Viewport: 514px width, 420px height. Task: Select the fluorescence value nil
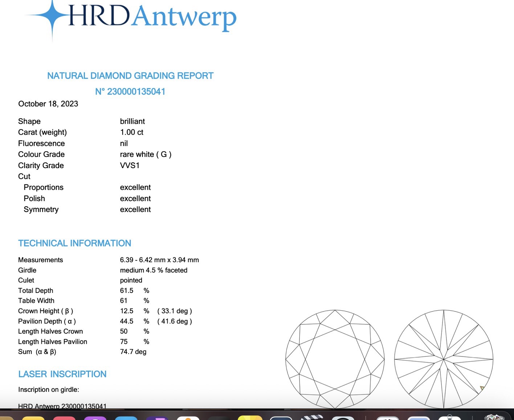[124, 143]
